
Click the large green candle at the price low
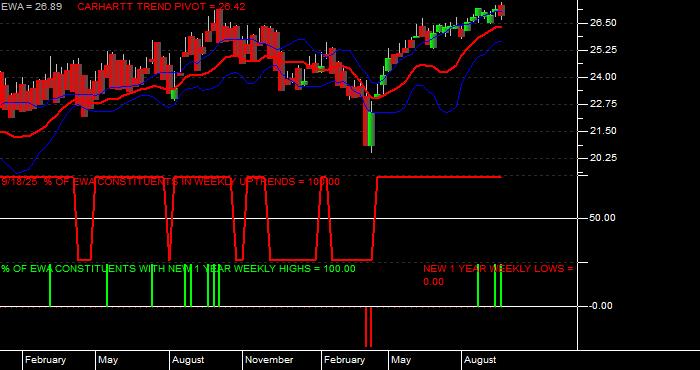pos(371,129)
